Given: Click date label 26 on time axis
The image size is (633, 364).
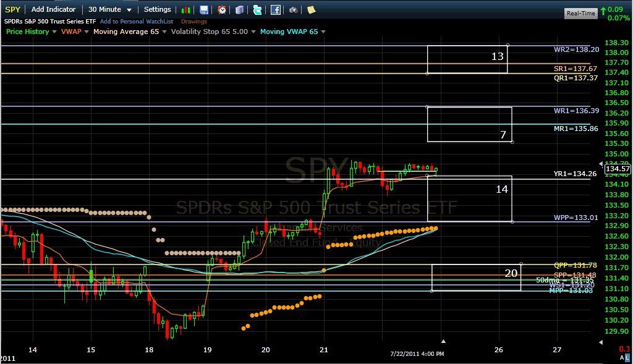Looking at the screenshot, I should 499,350.
